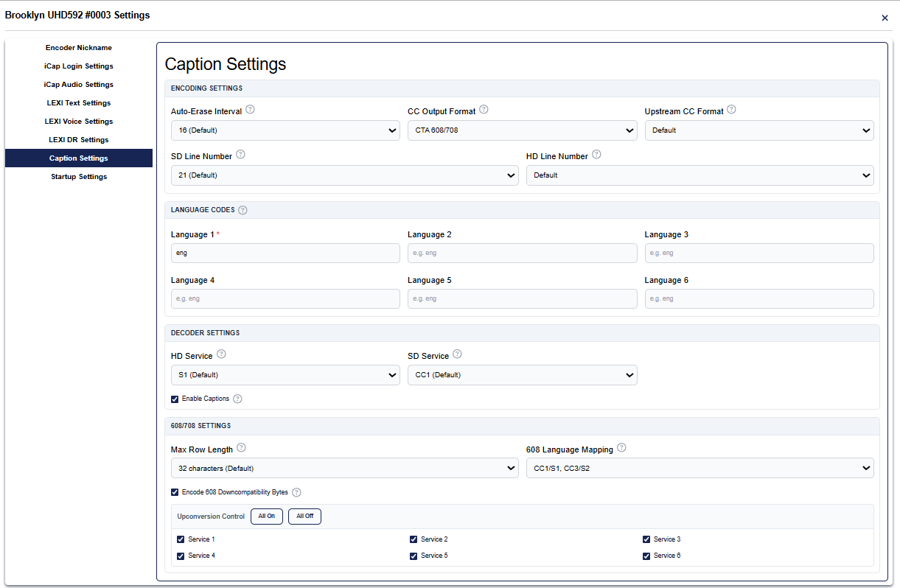Open the HD Service dropdown
This screenshot has width=900, height=588.
[x=285, y=375]
